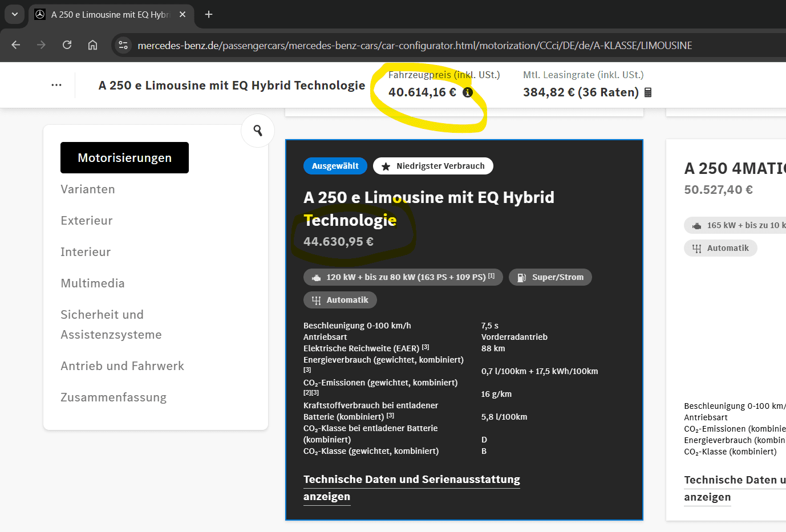
Task: Open the Zusammenfassung step
Action: [x=114, y=397]
